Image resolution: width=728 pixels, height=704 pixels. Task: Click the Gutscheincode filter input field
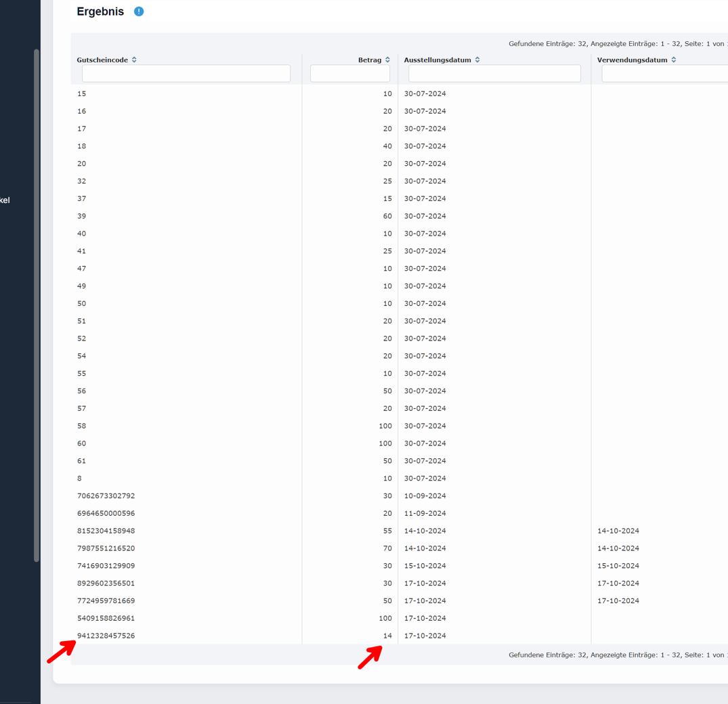click(186, 73)
